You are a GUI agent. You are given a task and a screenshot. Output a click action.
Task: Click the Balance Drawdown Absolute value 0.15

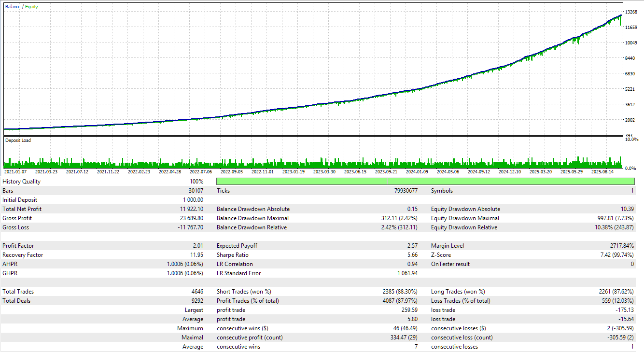click(x=412, y=209)
